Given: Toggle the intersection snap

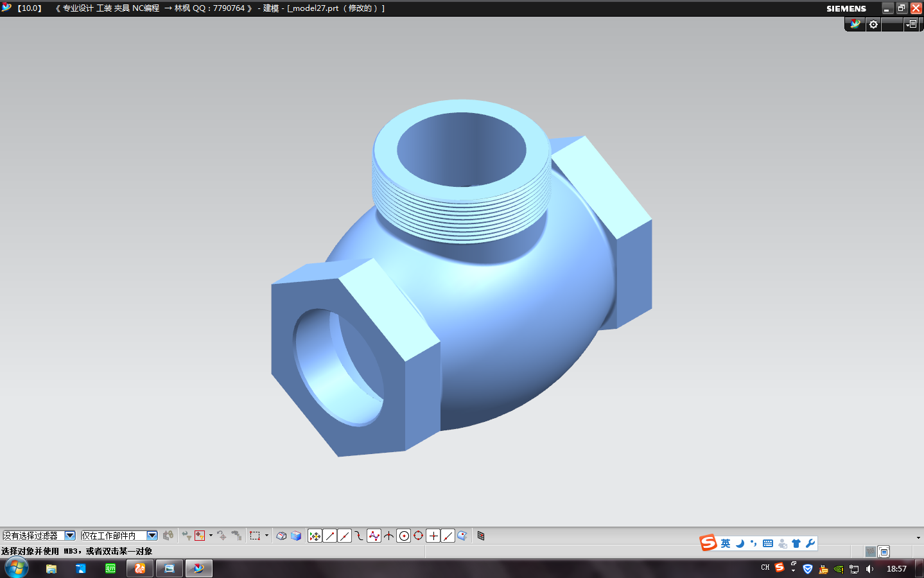Looking at the screenshot, I should click(388, 536).
